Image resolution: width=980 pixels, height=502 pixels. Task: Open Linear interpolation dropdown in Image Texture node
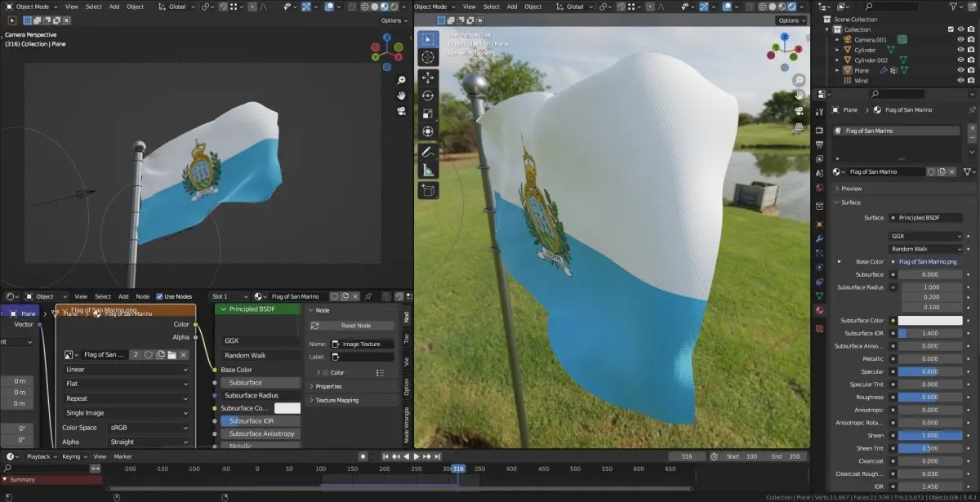coord(127,369)
